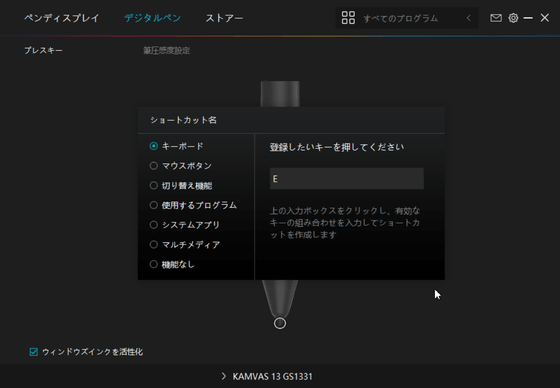Viewport: 560px width, 388px height.
Task: Expand the KAMVAS 13 GS1331 device chevron
Action: [x=224, y=376]
